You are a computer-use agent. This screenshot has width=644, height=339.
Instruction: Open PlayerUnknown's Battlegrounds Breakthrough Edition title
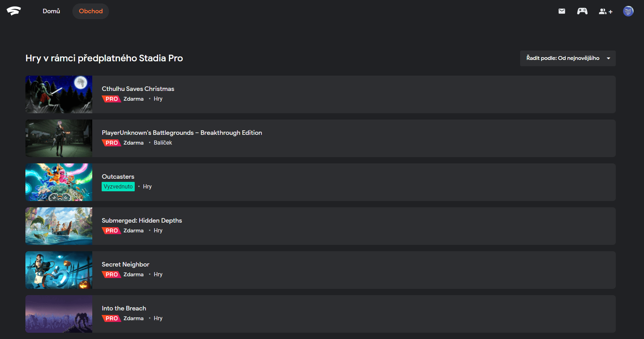pos(182,133)
